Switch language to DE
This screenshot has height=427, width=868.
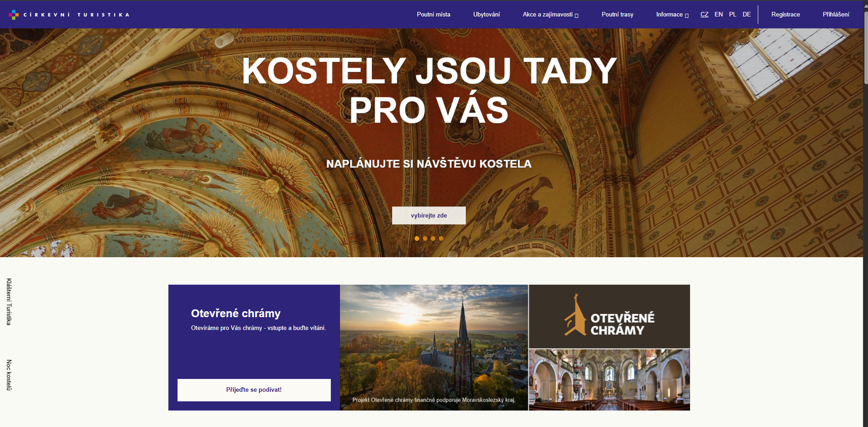pos(747,15)
